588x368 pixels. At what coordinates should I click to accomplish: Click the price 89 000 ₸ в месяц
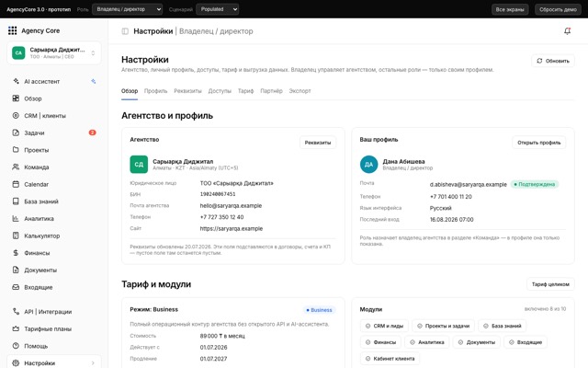(222, 336)
